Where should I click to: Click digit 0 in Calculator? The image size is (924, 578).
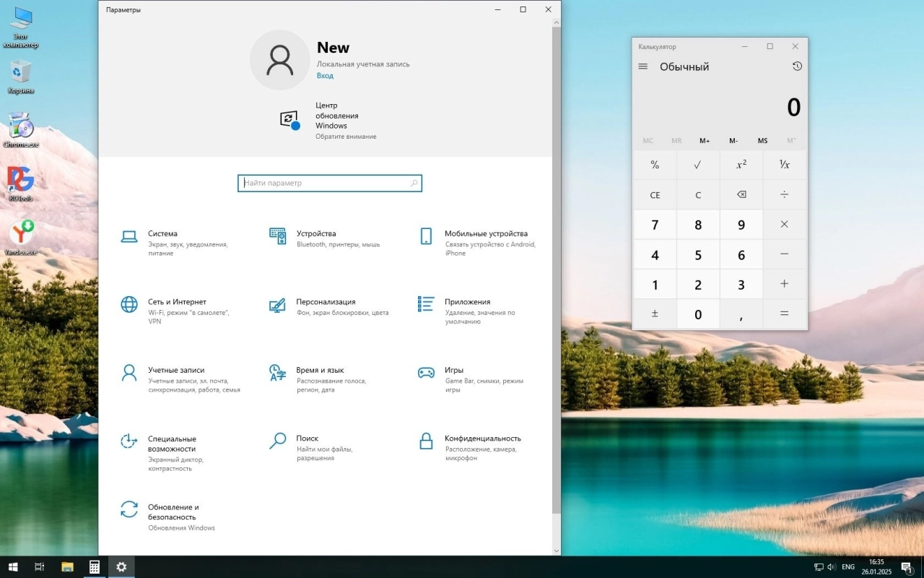[x=698, y=314]
